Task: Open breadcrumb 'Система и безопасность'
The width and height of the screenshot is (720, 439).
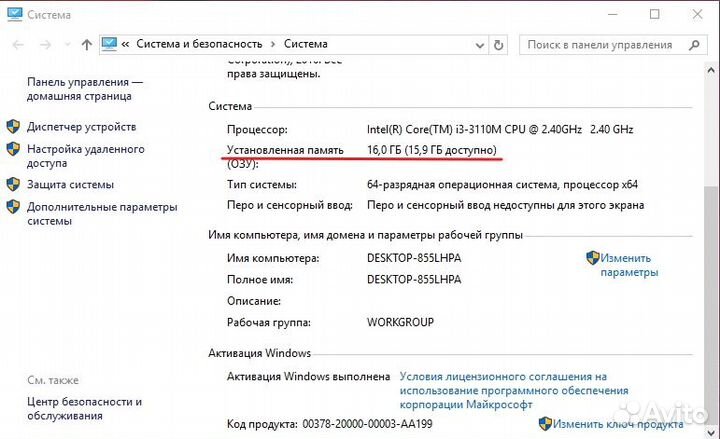Action: 199,44
